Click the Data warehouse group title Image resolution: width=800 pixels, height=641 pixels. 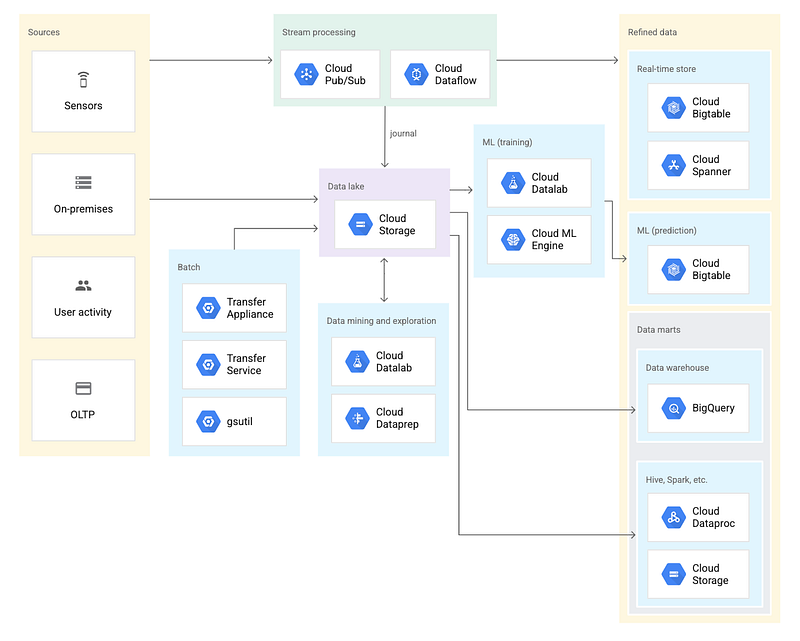[x=677, y=368]
